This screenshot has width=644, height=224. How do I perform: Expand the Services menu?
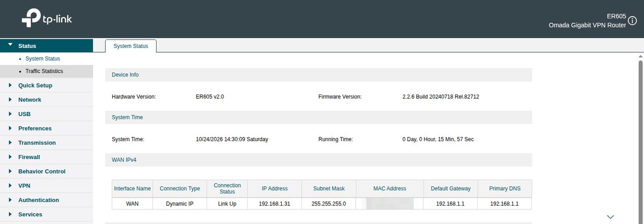[x=46, y=214]
